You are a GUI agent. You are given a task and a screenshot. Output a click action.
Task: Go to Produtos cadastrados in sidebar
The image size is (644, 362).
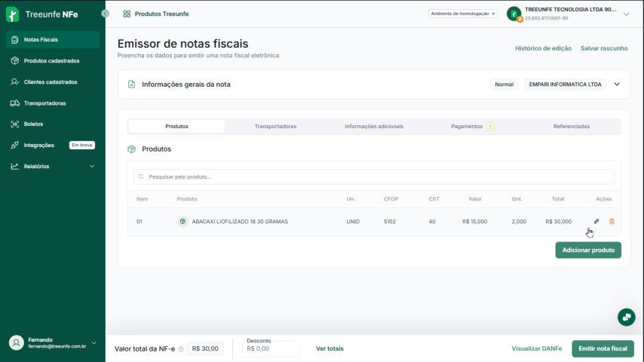point(51,60)
